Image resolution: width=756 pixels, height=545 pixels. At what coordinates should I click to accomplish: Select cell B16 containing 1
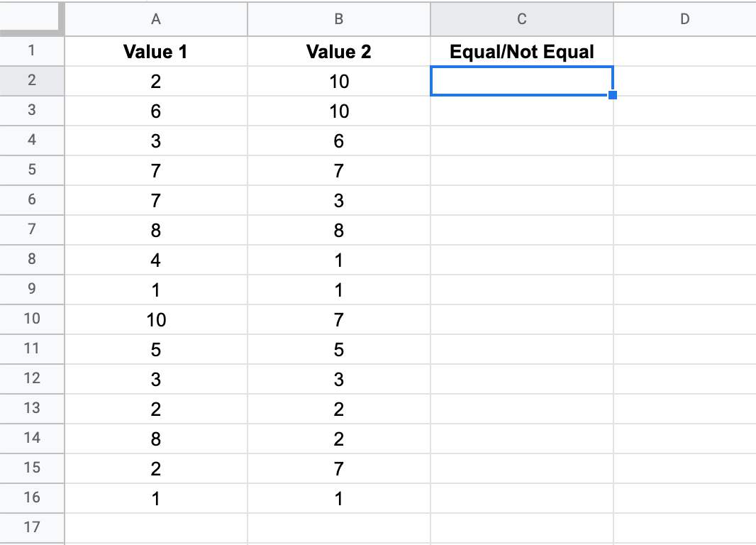(x=338, y=498)
